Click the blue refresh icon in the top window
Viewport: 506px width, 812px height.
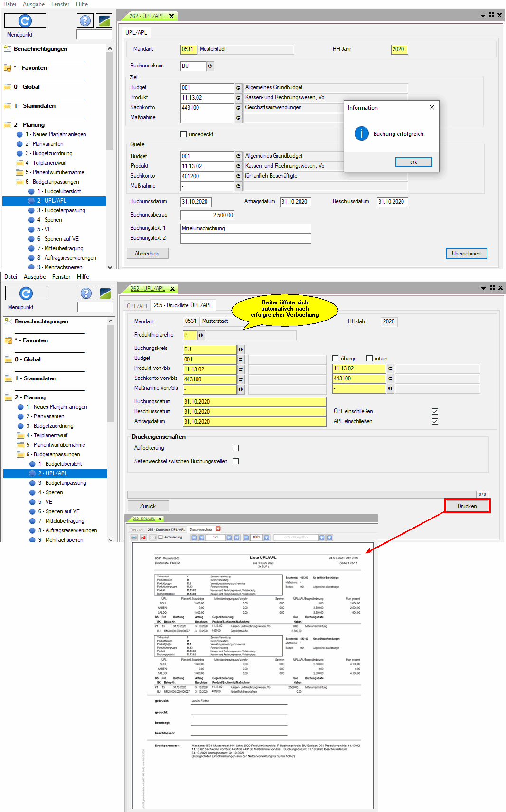pyautogui.click(x=25, y=20)
